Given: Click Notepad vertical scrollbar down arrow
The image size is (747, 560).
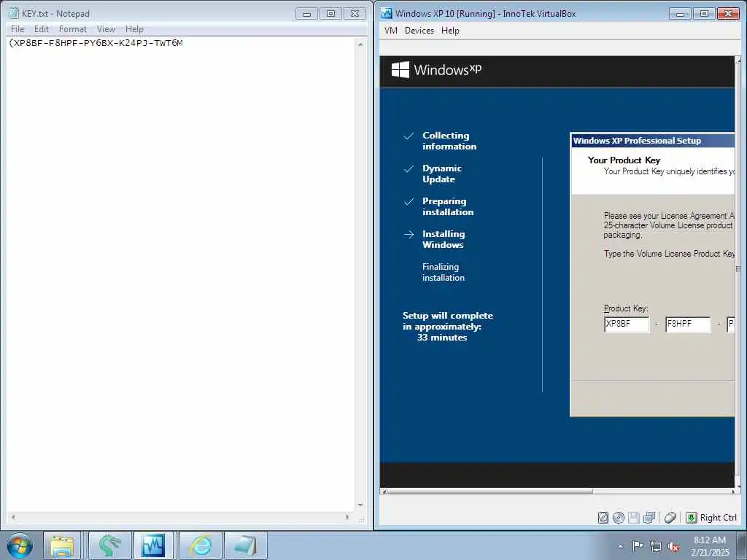Looking at the screenshot, I should click(360, 505).
